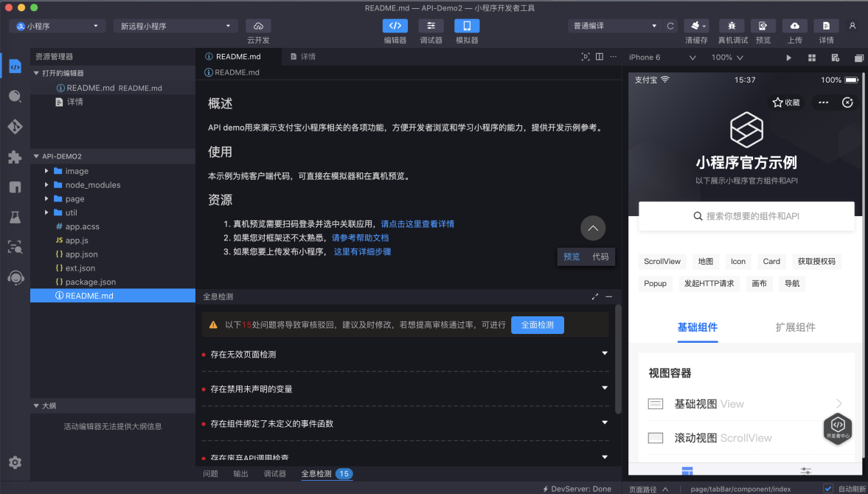This screenshot has height=494, width=868.
Task: Open the 100% zoom dropdown
Action: coord(727,58)
